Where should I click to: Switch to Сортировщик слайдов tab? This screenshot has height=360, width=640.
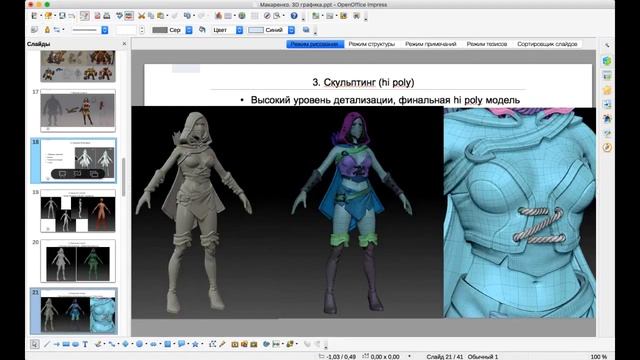coord(547,44)
